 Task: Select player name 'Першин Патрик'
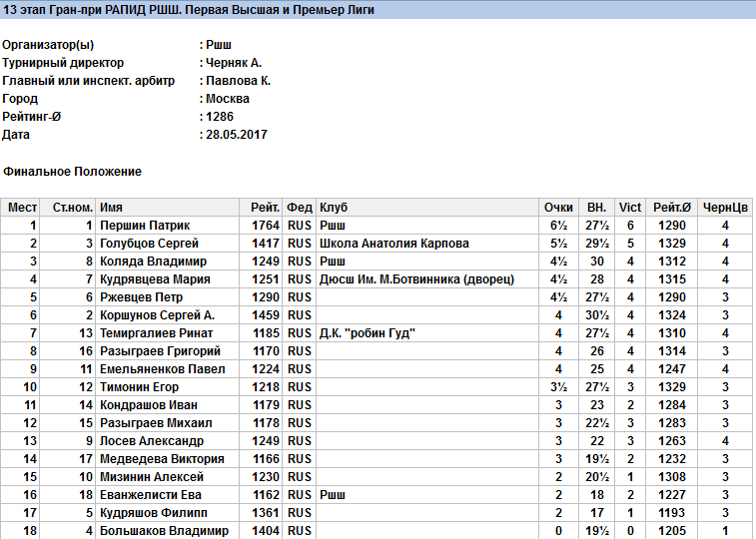145,225
